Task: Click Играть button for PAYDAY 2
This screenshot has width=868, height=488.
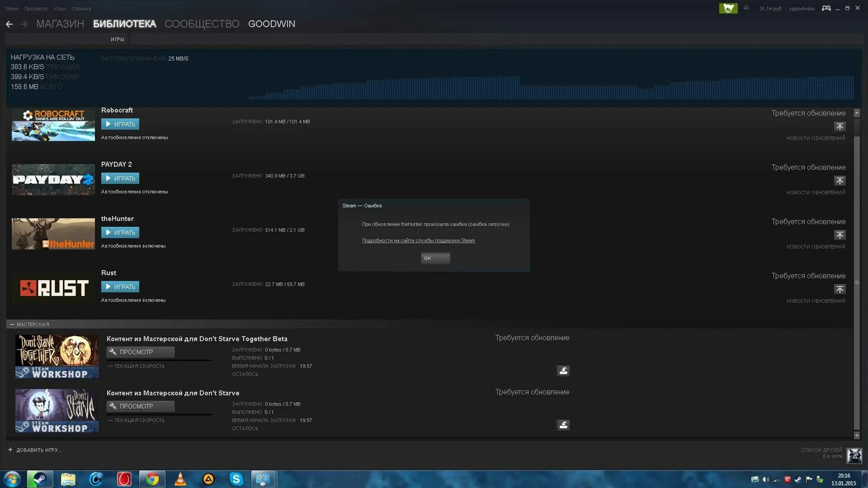Action: pos(120,178)
